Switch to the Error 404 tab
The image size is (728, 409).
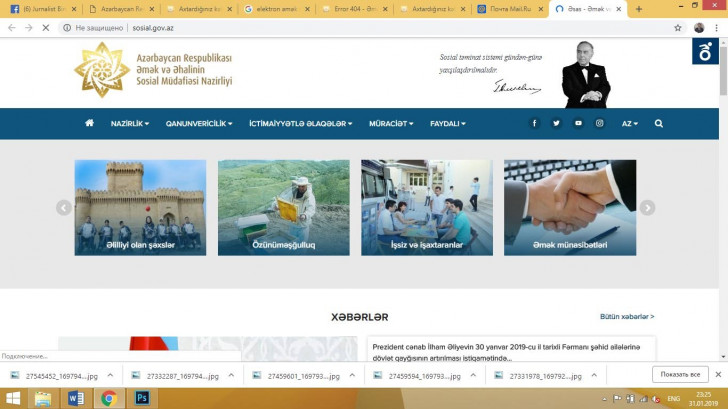(x=355, y=9)
